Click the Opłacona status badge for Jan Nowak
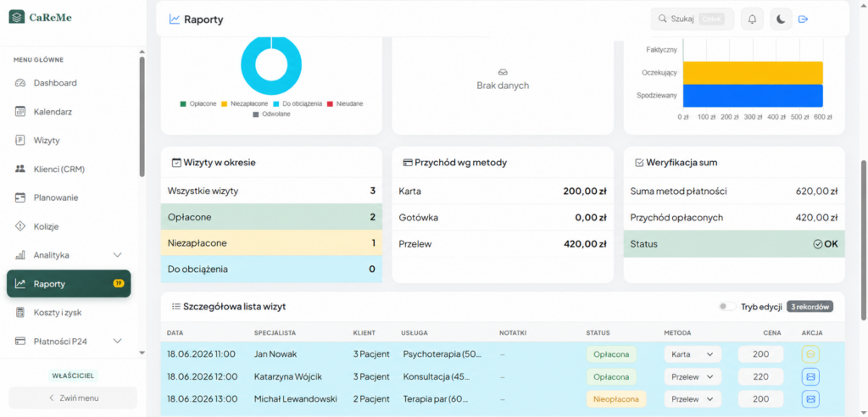Viewport: 868px width, 417px height. [611, 354]
